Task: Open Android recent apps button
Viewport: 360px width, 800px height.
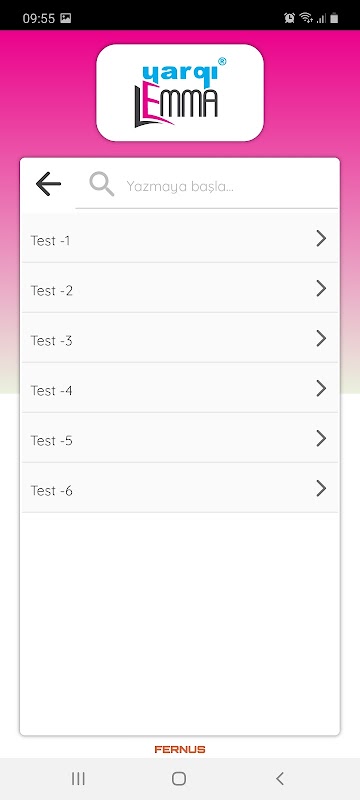Action: [78, 779]
